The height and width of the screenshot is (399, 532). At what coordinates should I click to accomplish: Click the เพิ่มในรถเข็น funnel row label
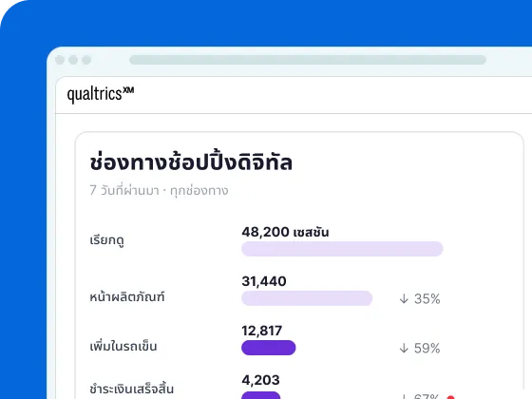(x=123, y=346)
